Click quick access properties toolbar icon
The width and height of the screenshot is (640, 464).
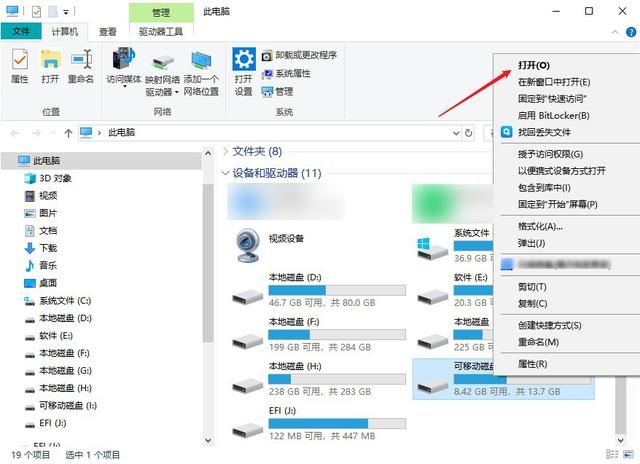36,12
